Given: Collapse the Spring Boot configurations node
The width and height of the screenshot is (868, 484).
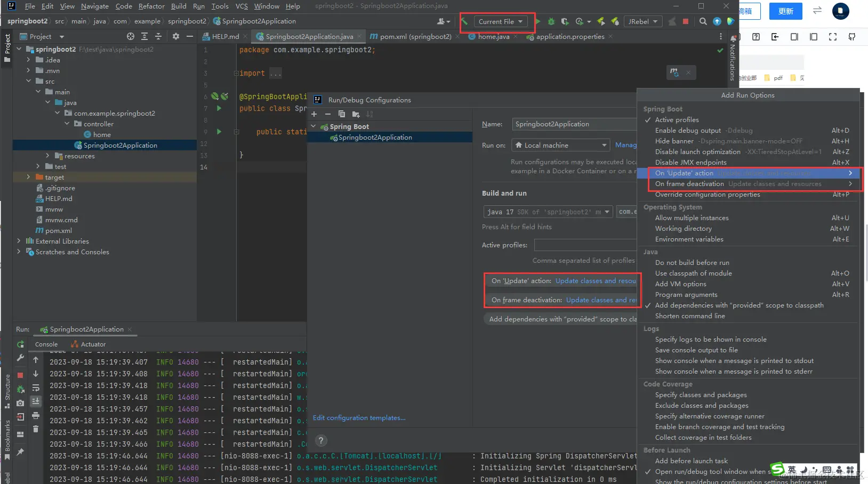Looking at the screenshot, I should tap(314, 127).
